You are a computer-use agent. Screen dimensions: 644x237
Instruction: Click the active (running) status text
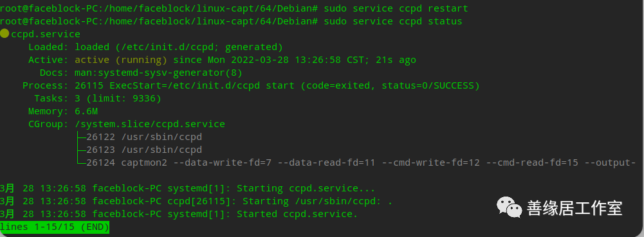pyautogui.click(x=121, y=60)
